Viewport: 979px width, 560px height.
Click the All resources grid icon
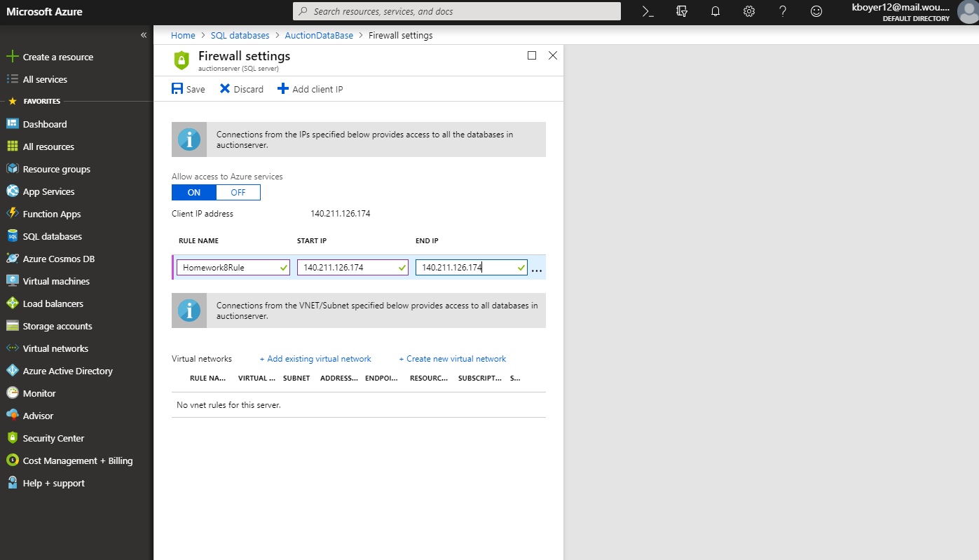(x=12, y=146)
